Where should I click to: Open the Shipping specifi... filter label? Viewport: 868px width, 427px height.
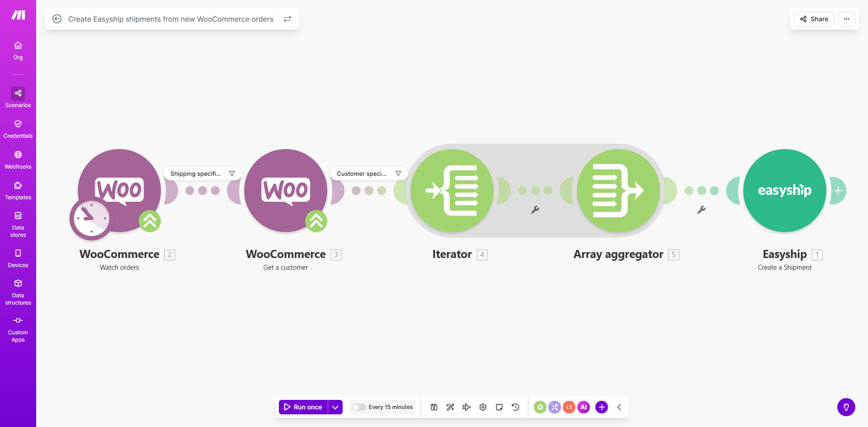(195, 174)
